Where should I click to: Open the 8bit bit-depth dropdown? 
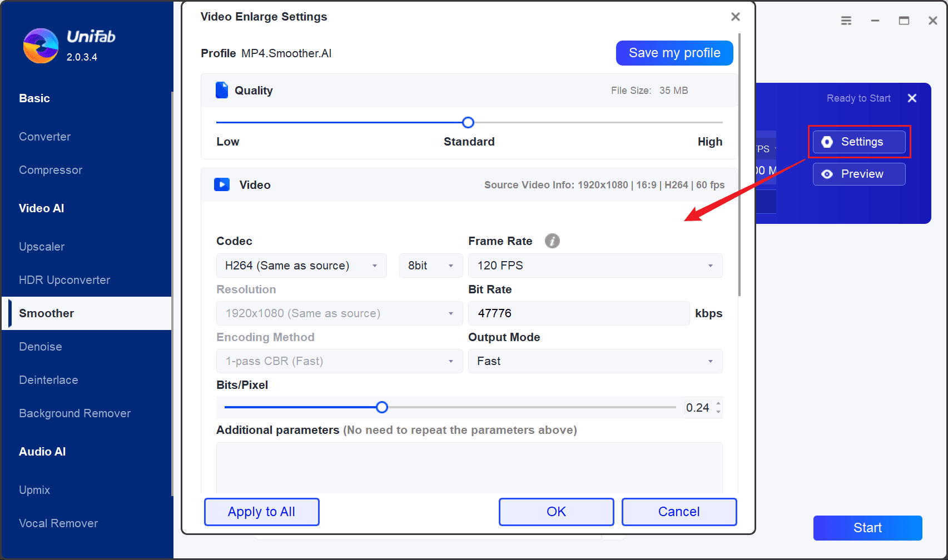click(431, 266)
